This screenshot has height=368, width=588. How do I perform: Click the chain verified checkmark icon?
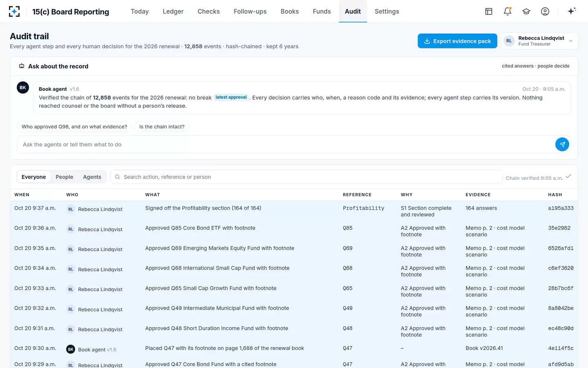click(x=568, y=176)
